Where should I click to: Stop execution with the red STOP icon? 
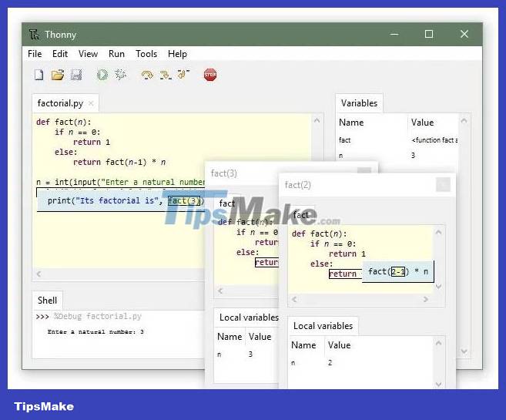[210, 75]
